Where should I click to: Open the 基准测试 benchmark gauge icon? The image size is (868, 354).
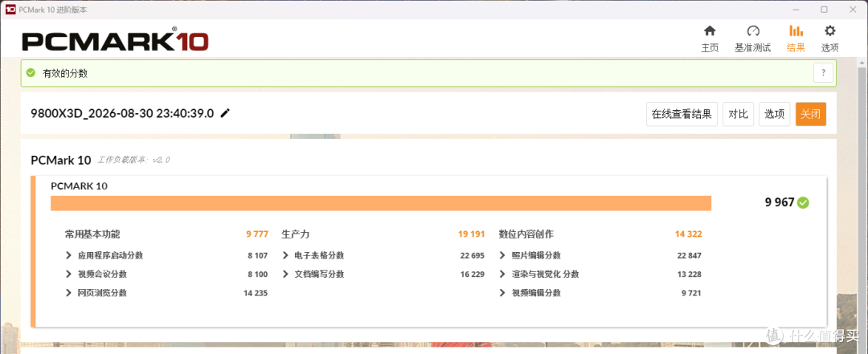(753, 31)
